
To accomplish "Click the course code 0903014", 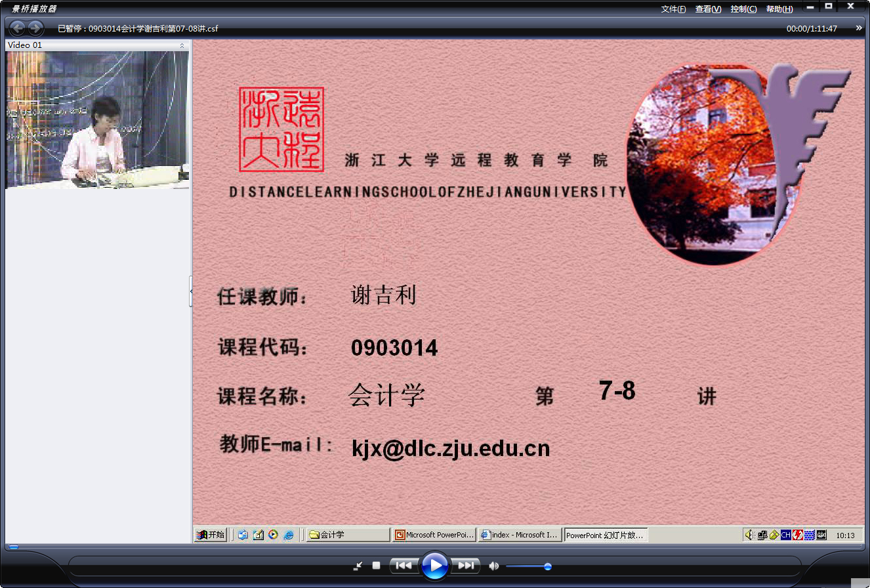I will [394, 348].
